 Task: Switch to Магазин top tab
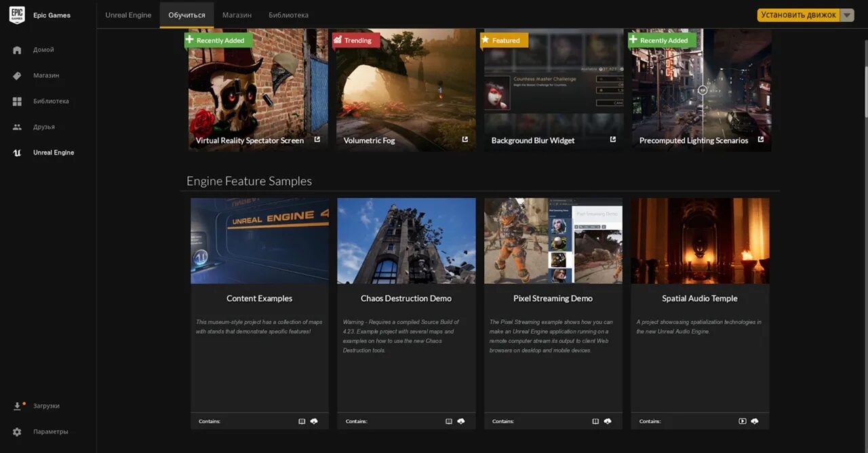pyautogui.click(x=237, y=15)
